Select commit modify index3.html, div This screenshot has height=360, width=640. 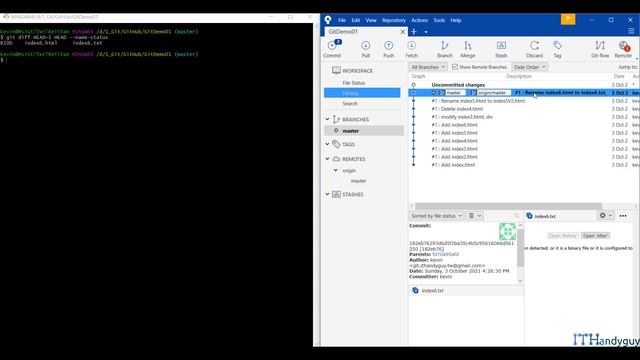point(524,117)
